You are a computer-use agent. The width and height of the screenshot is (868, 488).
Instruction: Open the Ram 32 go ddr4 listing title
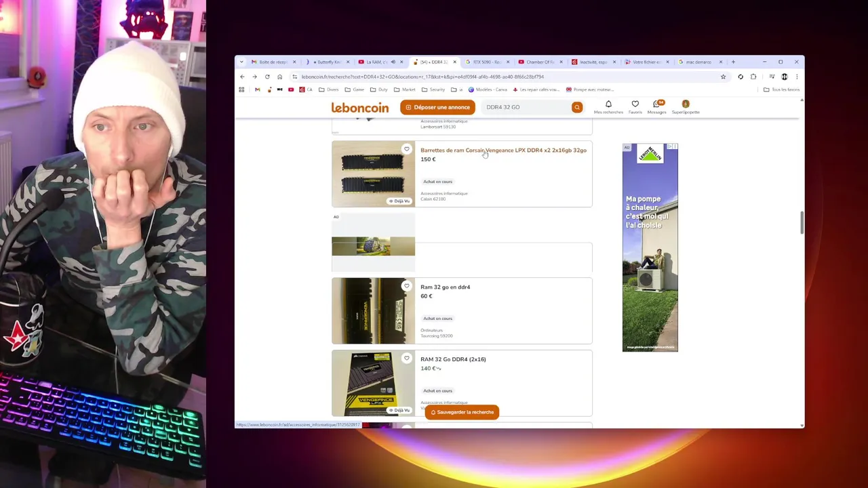click(445, 287)
